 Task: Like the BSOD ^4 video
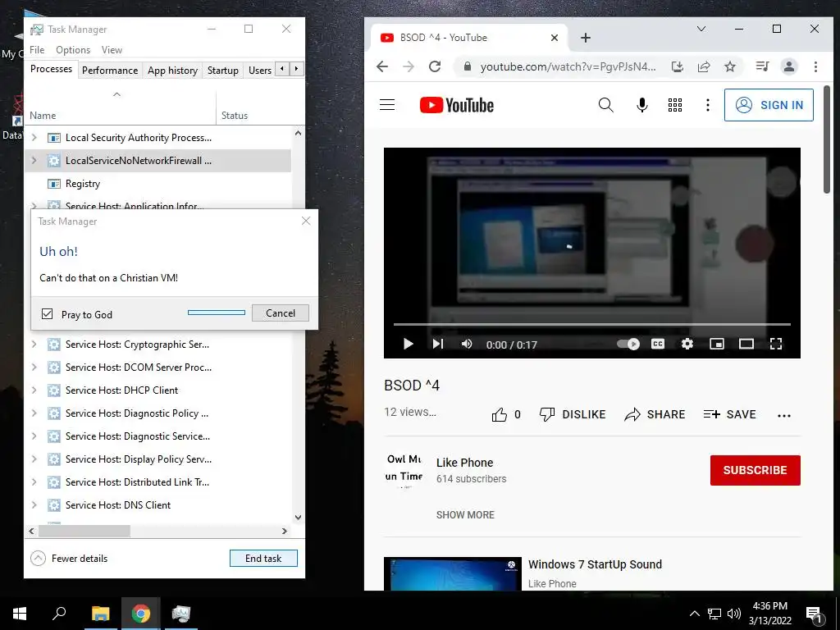click(x=505, y=414)
